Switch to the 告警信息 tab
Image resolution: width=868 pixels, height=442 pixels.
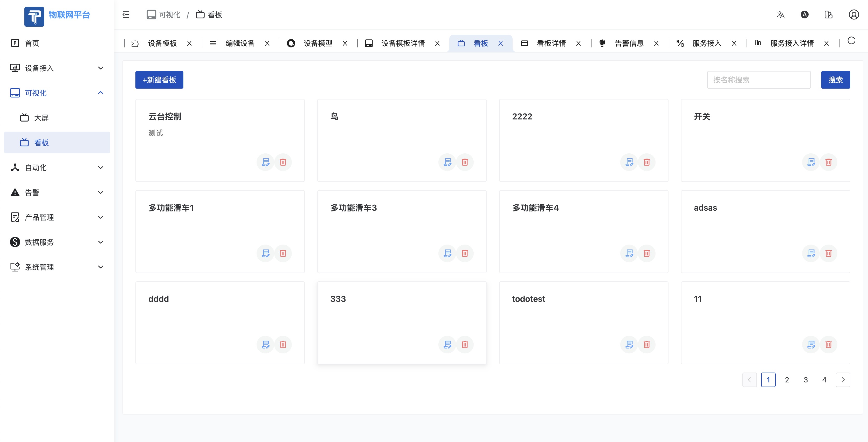pyautogui.click(x=629, y=43)
